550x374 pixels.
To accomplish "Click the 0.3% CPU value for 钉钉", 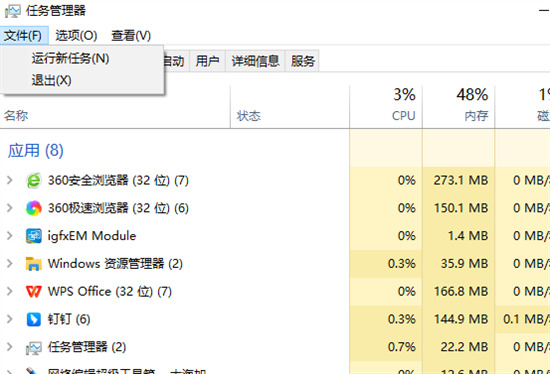I will coord(402,319).
